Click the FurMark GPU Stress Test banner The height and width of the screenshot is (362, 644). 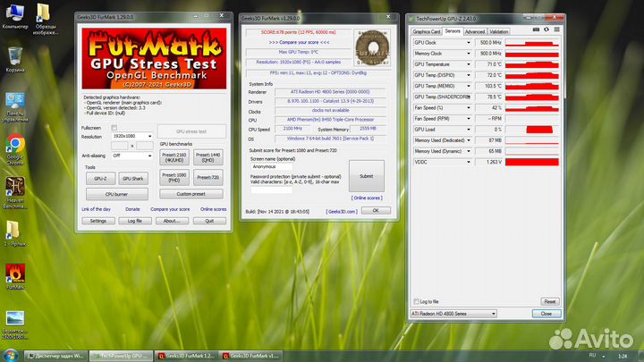pyautogui.click(x=154, y=58)
